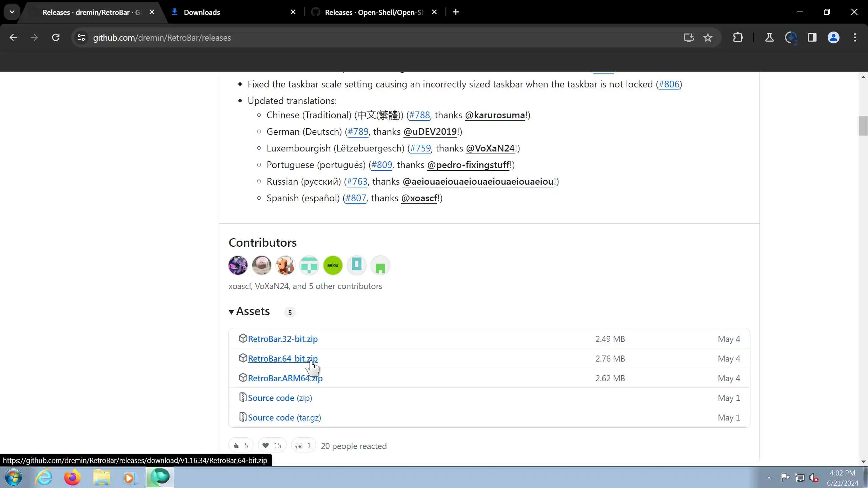Open the tab search dropdown arrow
This screenshot has height=488, width=868.
(12, 12)
